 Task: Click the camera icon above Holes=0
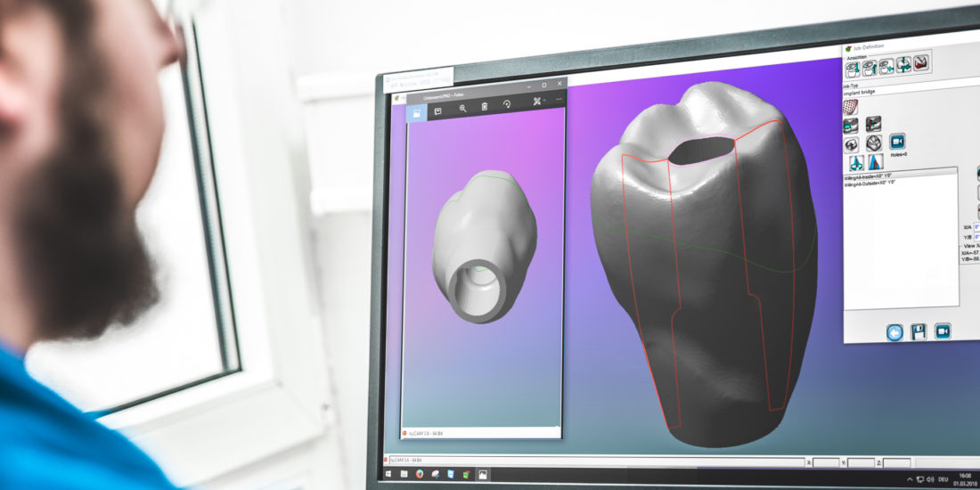(x=897, y=142)
